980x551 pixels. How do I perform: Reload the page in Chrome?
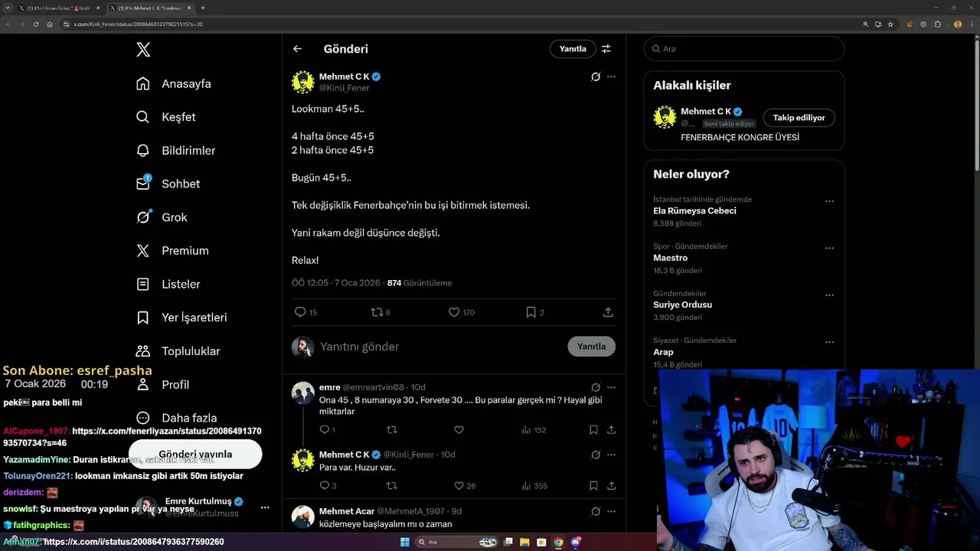[35, 24]
